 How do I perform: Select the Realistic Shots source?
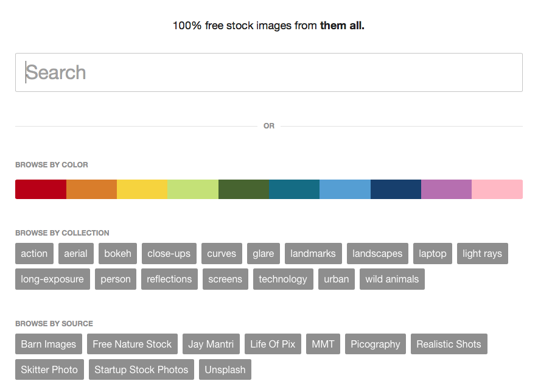(449, 344)
